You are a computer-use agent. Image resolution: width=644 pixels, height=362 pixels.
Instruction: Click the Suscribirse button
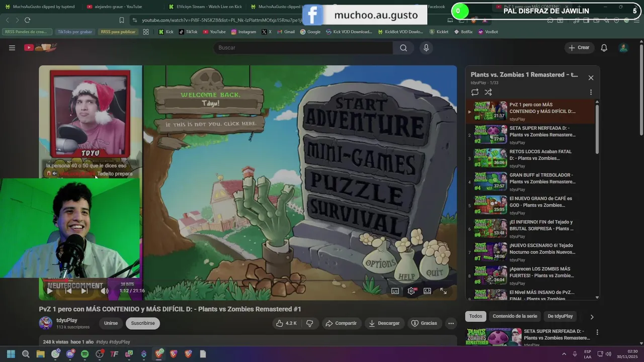[143, 323]
